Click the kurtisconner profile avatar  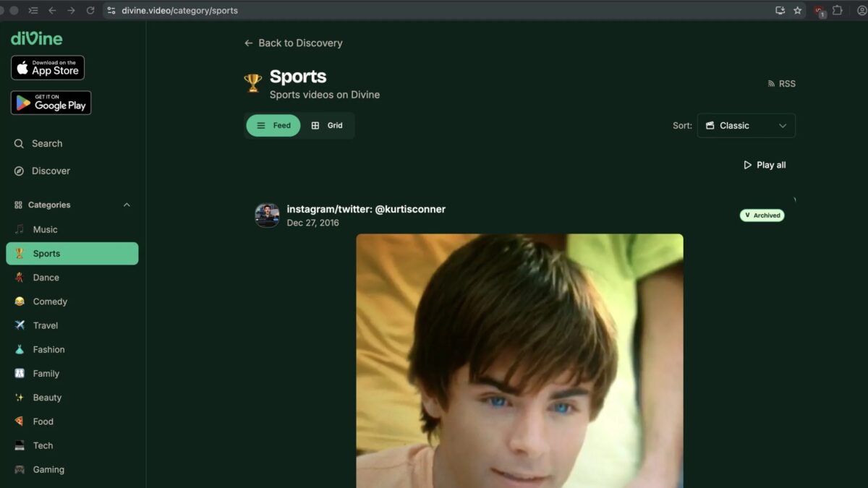tap(267, 215)
